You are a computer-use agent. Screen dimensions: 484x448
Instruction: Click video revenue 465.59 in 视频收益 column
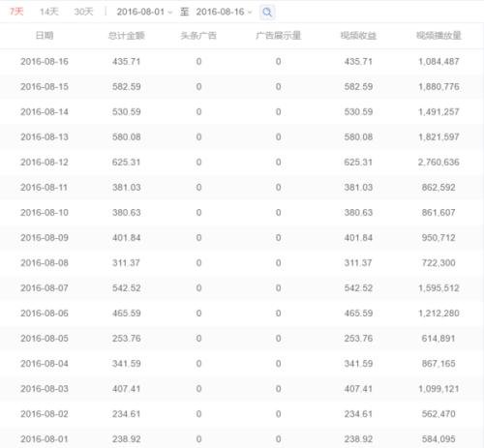(358, 314)
